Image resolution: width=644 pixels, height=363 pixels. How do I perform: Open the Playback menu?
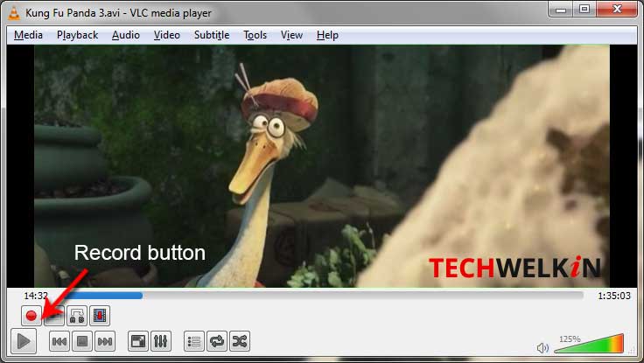coord(77,35)
